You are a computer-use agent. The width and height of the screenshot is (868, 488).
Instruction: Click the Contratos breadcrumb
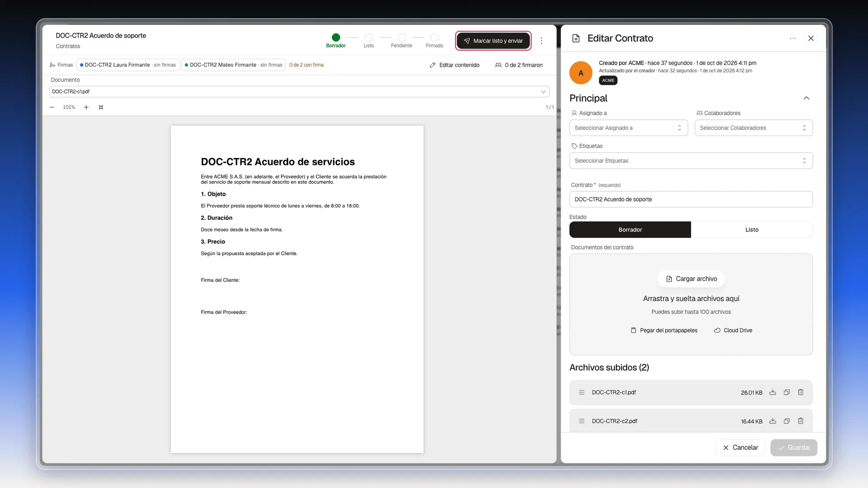coord(68,46)
